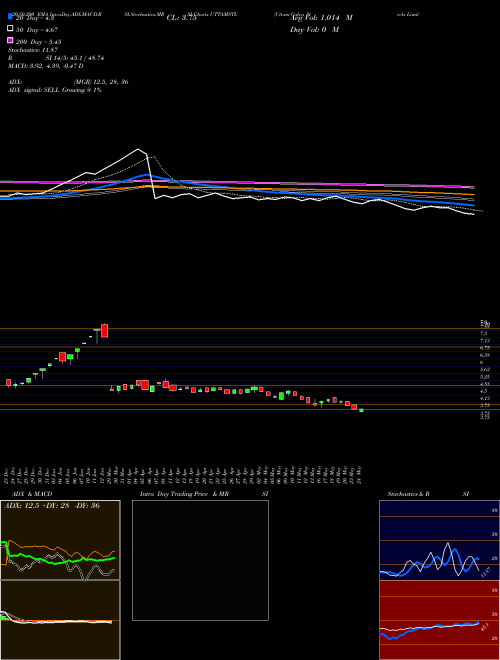Click the peak of the white EMA line

138,149
